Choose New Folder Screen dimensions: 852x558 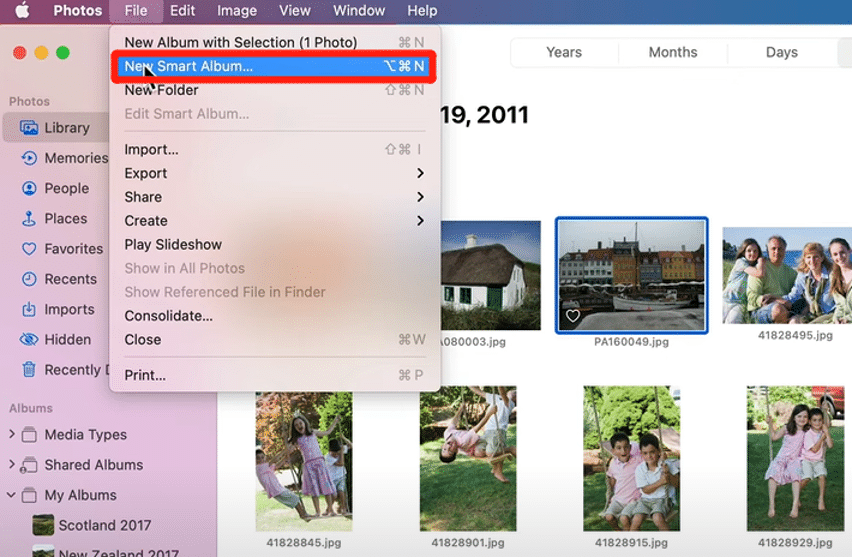pos(274,90)
